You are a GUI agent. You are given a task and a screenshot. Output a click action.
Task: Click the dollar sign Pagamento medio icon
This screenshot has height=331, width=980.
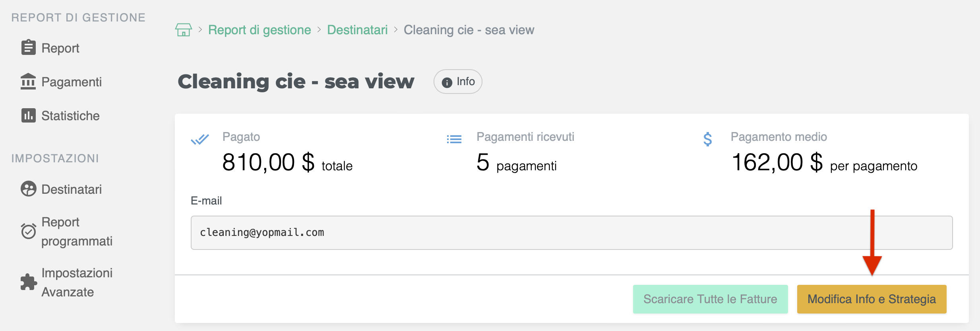point(707,139)
